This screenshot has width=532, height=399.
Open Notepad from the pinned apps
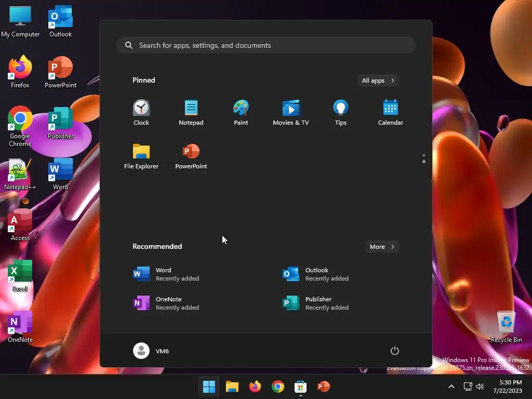pos(191,113)
